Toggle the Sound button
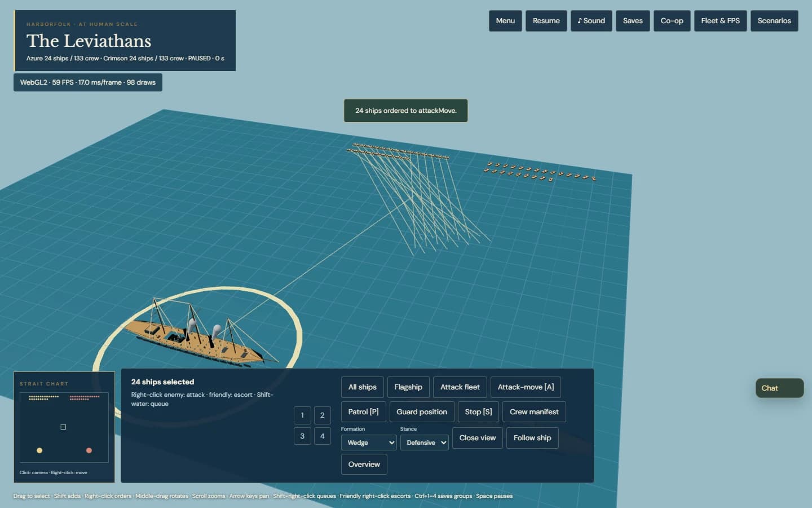Screen dimensions: 812x508 point(591,21)
